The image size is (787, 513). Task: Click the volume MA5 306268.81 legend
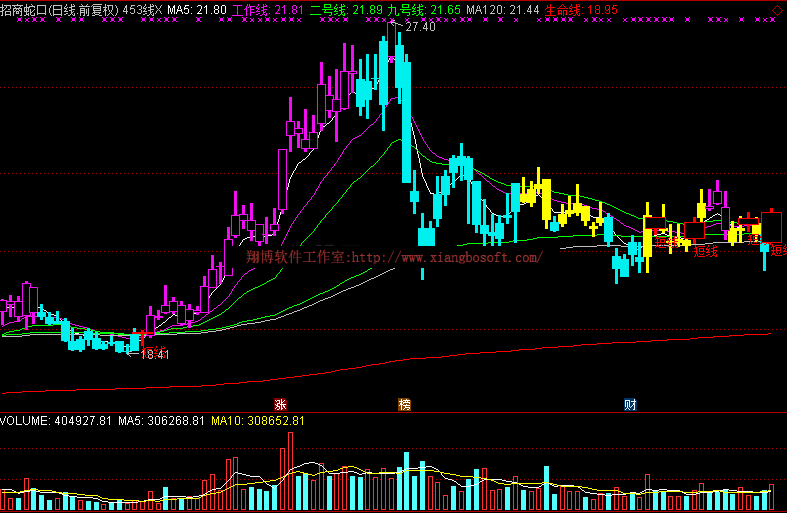162,421
